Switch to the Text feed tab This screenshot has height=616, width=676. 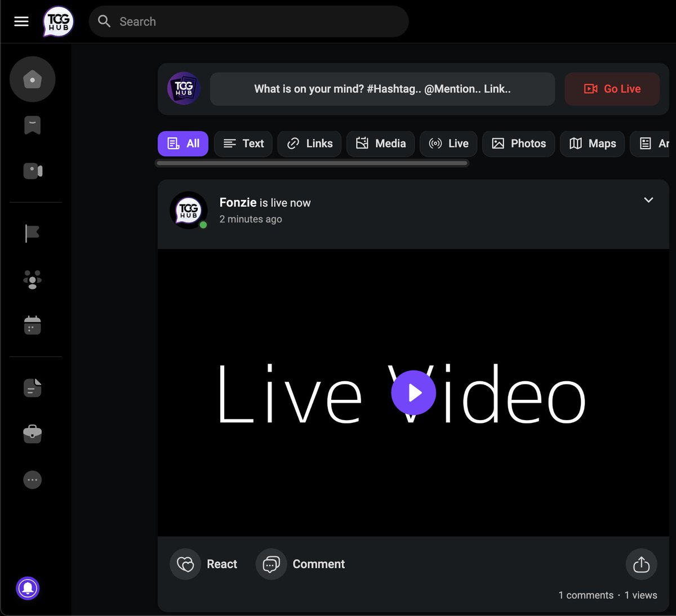click(x=243, y=144)
